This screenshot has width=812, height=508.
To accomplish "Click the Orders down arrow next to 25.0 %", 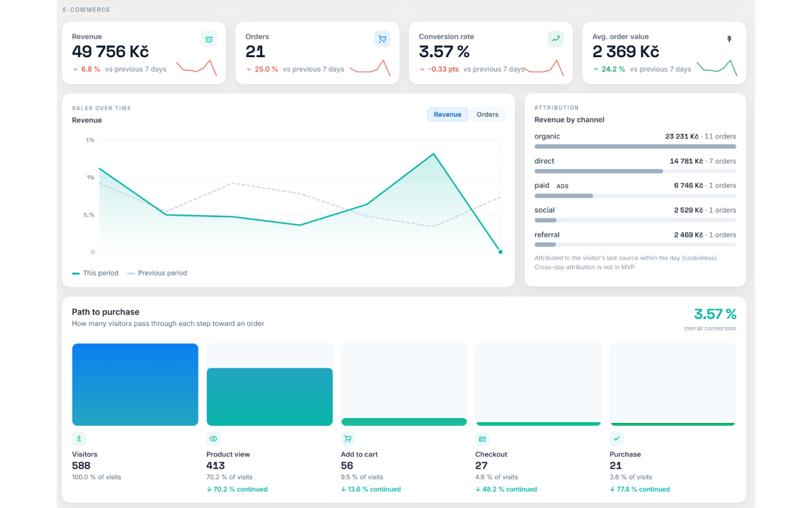I will (249, 69).
